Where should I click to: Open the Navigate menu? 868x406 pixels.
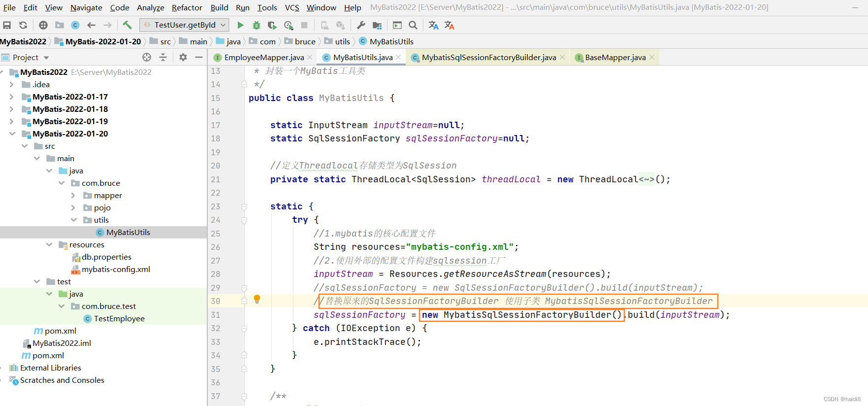86,7
